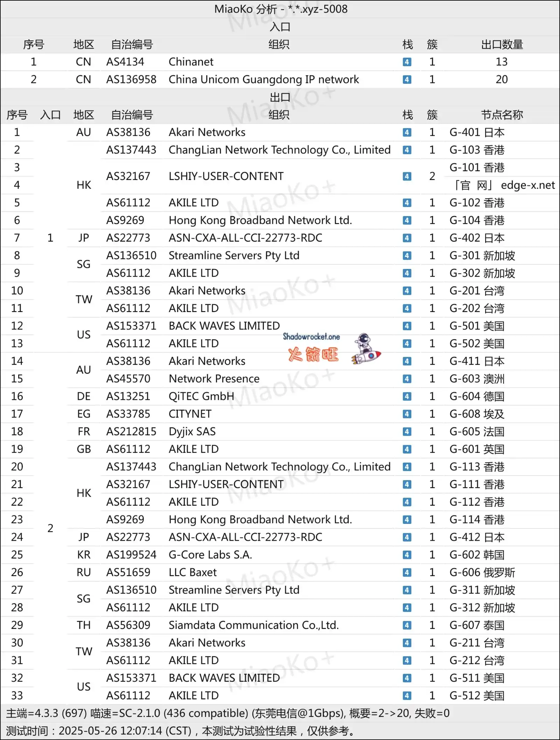The height and width of the screenshot is (740, 560).
Task: Click the 出口数量 column header
Action: (502, 44)
